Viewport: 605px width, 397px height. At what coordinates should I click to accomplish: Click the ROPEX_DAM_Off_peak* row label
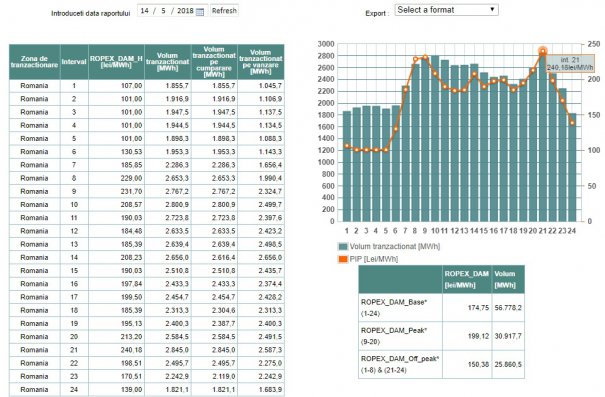coord(399,364)
